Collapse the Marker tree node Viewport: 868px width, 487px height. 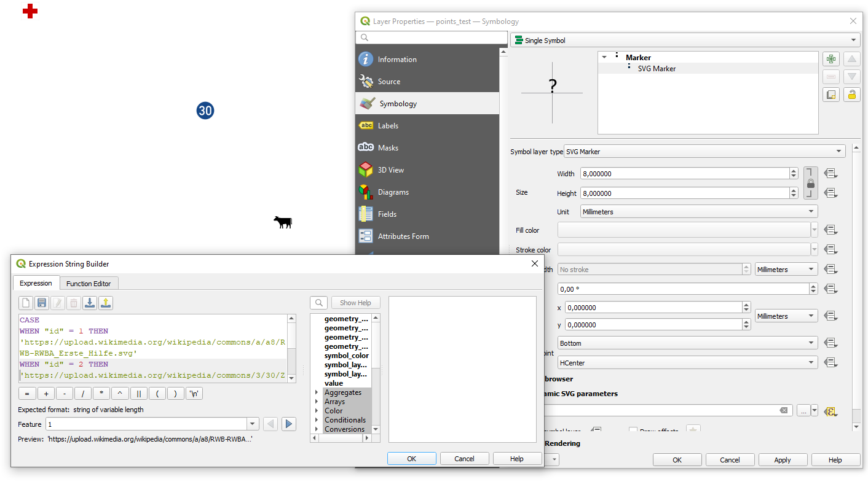(604, 58)
